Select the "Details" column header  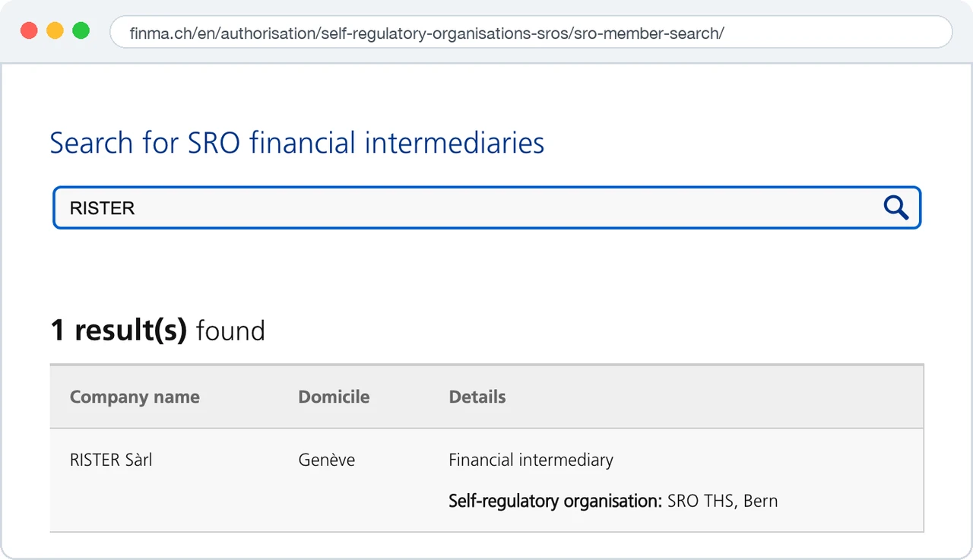coord(477,397)
